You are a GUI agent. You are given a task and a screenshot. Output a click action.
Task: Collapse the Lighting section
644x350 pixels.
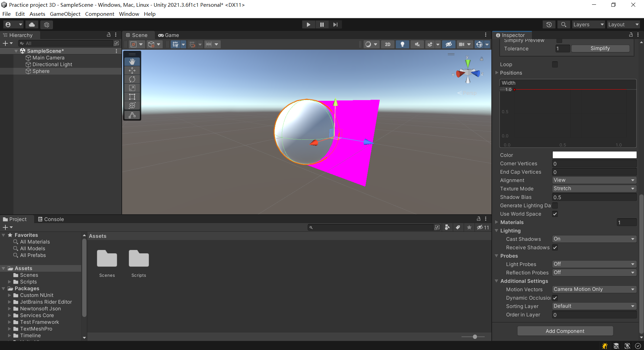(x=497, y=231)
